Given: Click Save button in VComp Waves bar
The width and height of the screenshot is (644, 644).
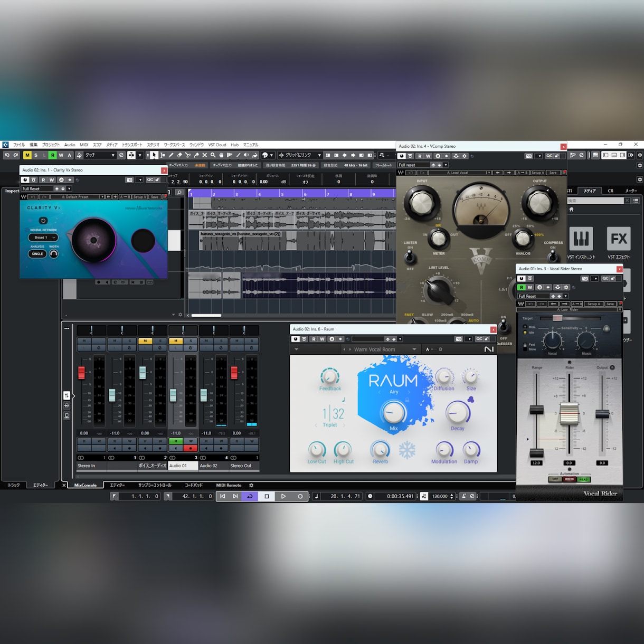Looking at the screenshot, I should [553, 173].
